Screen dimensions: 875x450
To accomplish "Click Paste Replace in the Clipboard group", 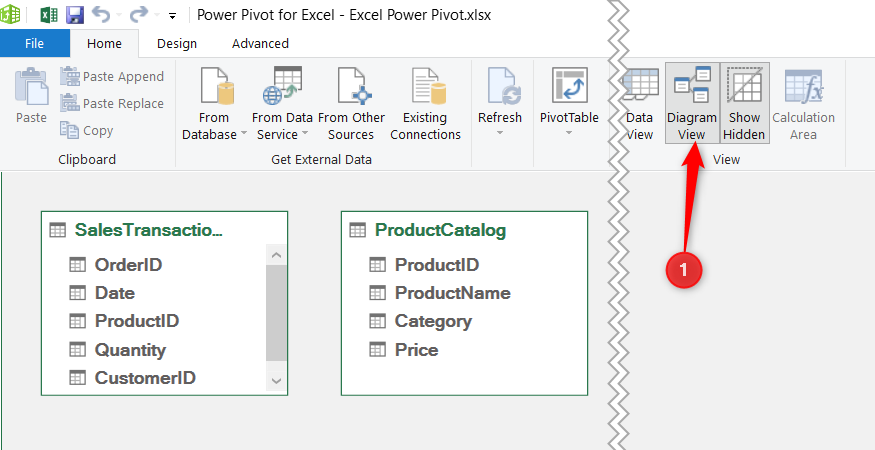I will coord(112,103).
